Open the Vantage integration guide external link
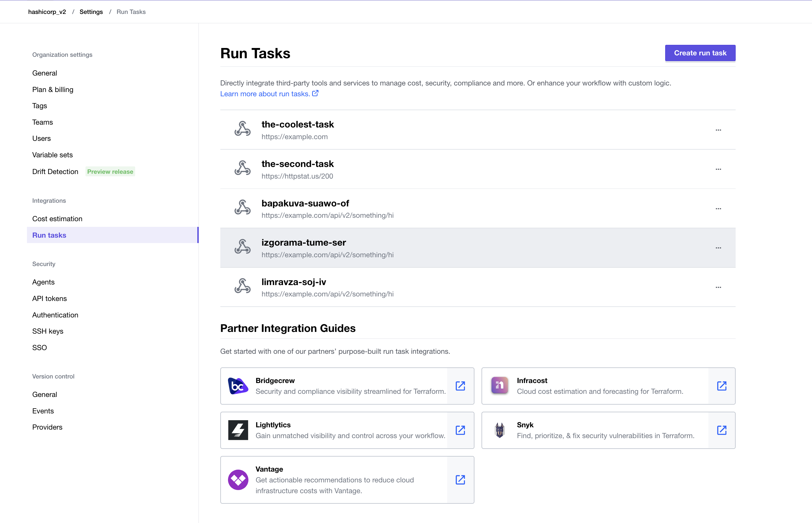812x523 pixels. tap(460, 480)
